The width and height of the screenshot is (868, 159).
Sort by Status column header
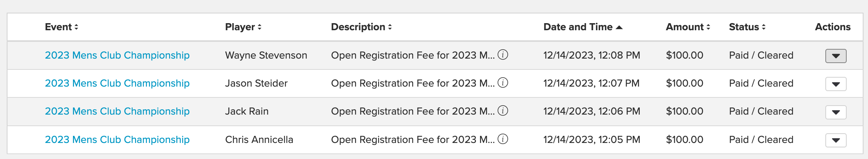point(747,27)
